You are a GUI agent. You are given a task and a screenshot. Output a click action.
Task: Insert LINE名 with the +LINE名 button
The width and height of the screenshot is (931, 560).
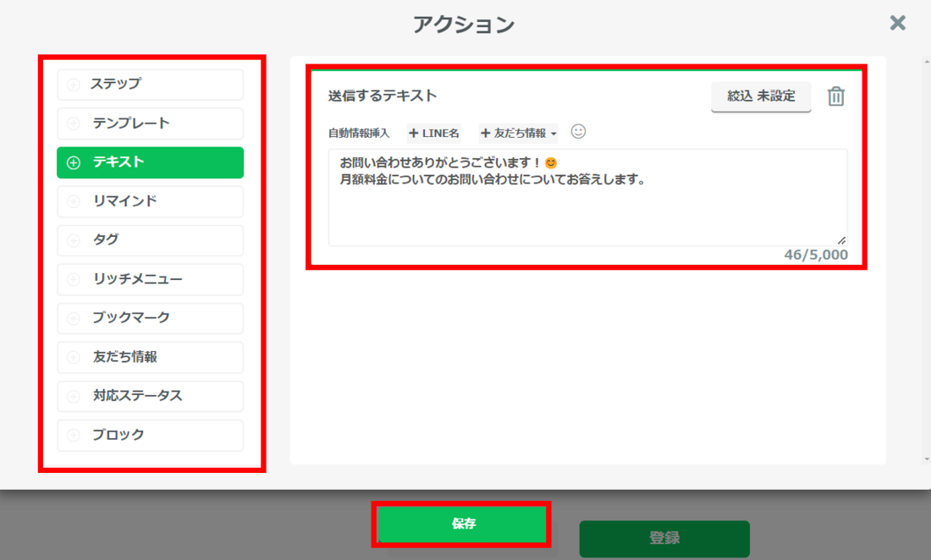click(x=433, y=132)
